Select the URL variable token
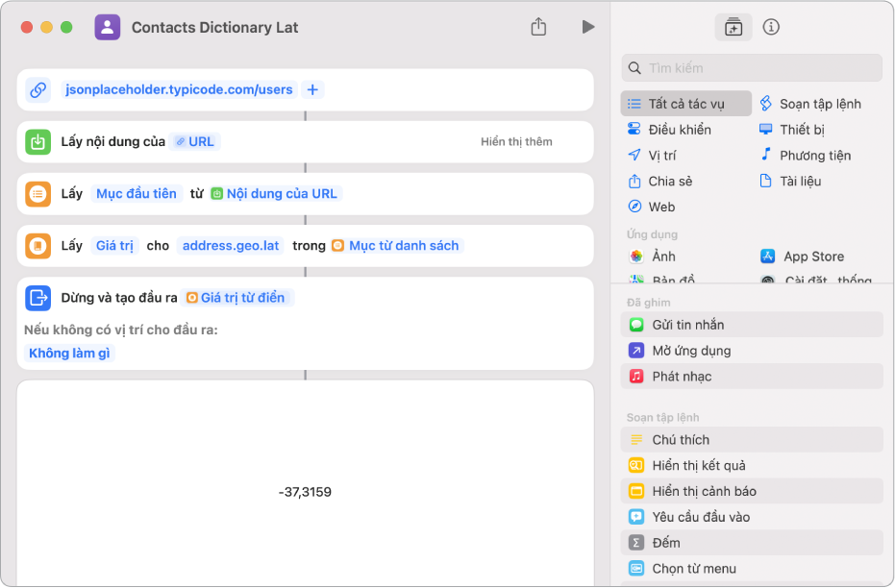 (195, 141)
